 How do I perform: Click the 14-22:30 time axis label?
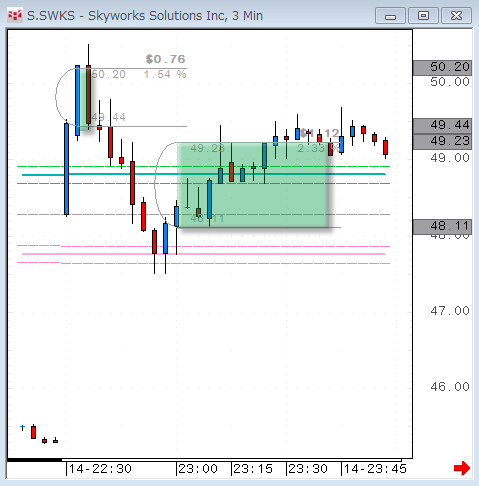click(100, 469)
